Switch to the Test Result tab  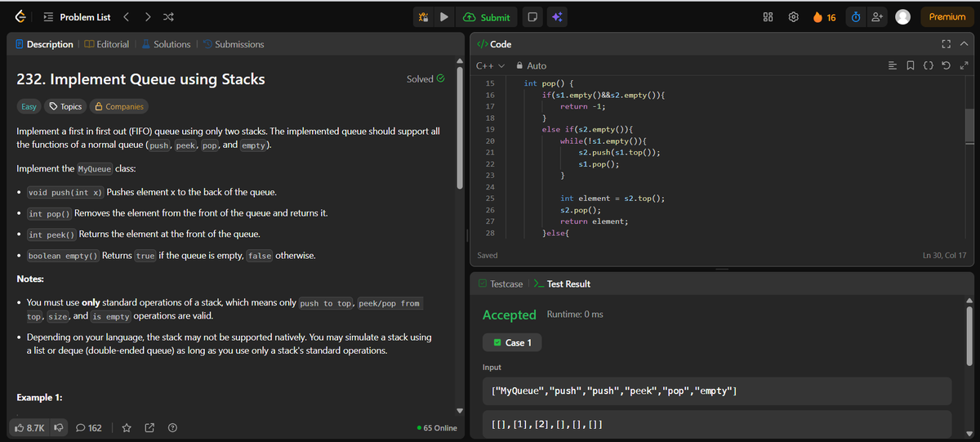coord(562,284)
